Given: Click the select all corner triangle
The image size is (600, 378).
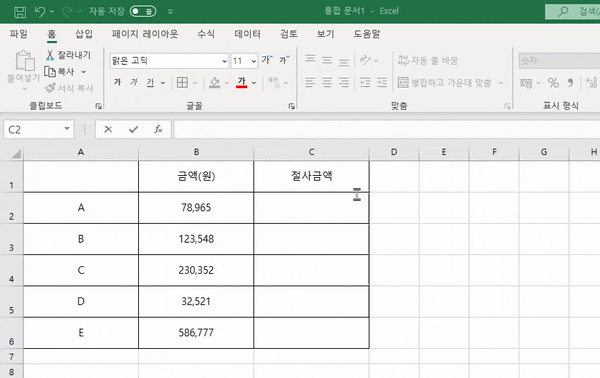Looking at the screenshot, I should 16,154.
